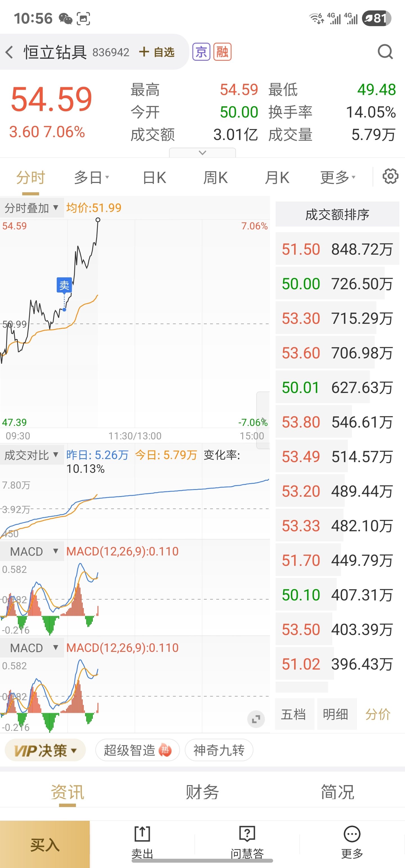The image size is (405, 868).
Task: Tap price row 51.50 848.72万
Action: pos(337,249)
